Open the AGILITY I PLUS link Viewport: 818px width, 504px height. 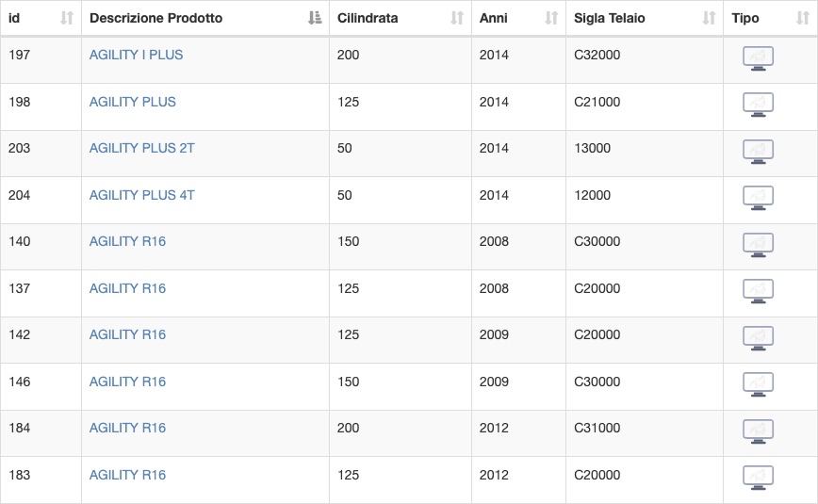coord(136,55)
